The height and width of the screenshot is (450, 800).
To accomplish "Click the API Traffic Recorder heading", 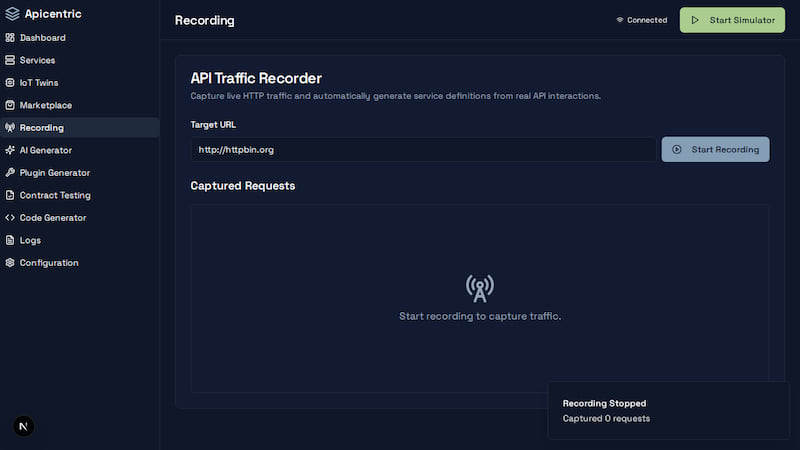I will tap(256, 78).
